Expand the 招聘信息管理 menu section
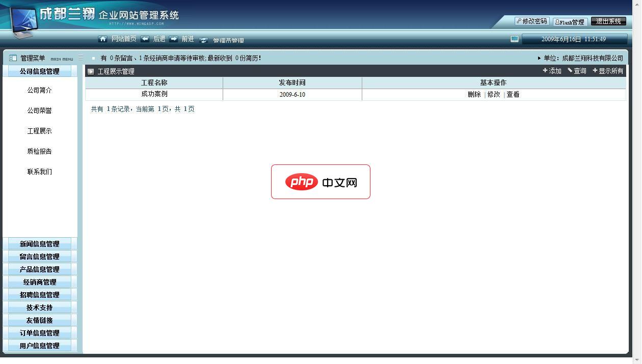642x364 pixels. click(x=40, y=295)
